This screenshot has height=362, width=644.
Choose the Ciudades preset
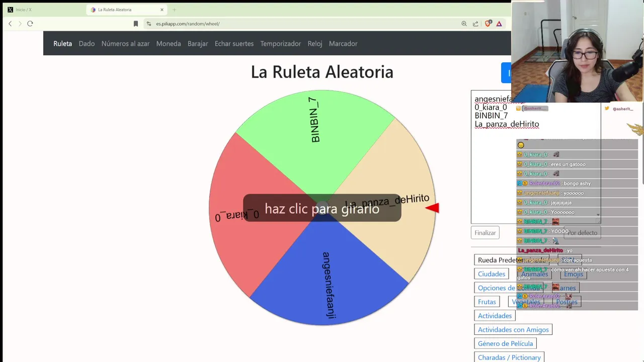[x=492, y=274]
